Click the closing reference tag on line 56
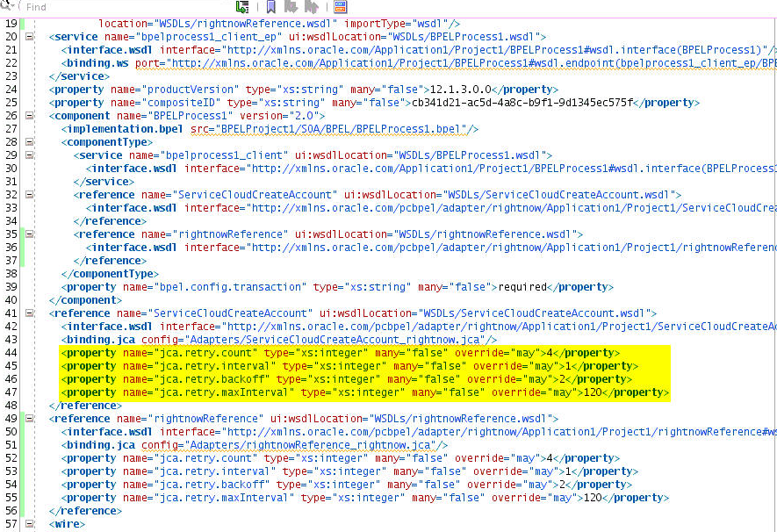The image size is (777, 532). [85, 511]
